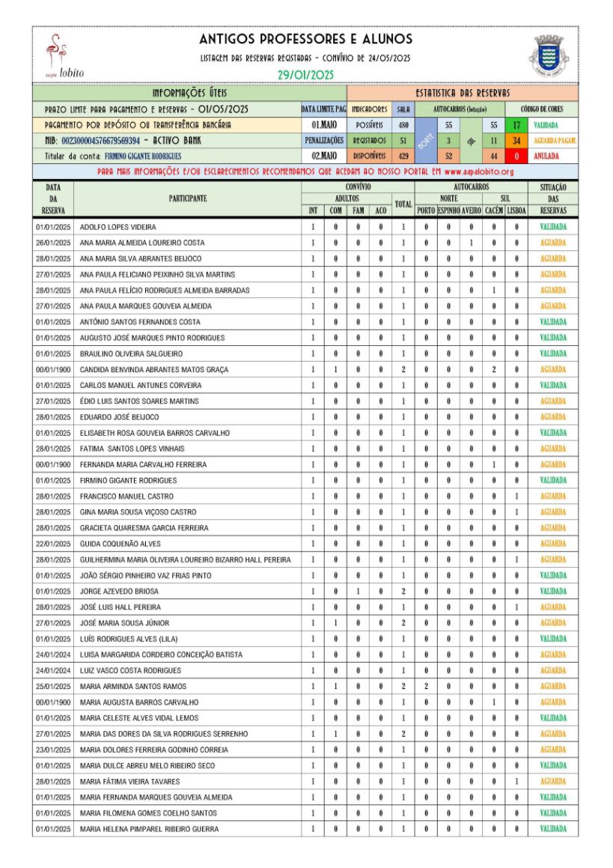The image size is (613, 868).
Task: Click 'JOÃO SÉRGIO PINHEIRO VAZ FRIAS PINTO'
Action: tap(145, 576)
